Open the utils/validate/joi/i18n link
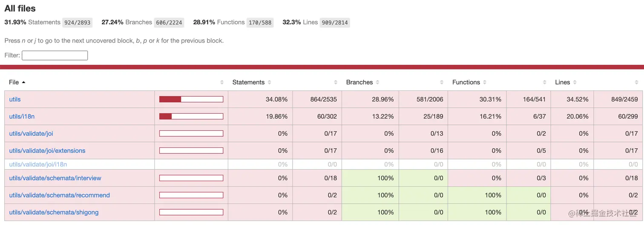This screenshot has height=225, width=644. [x=38, y=164]
